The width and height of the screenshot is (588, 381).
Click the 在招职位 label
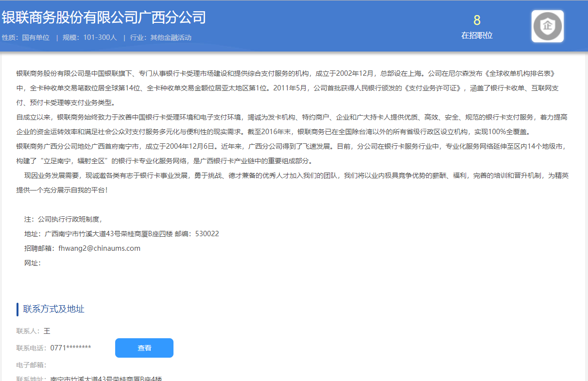[x=477, y=35]
